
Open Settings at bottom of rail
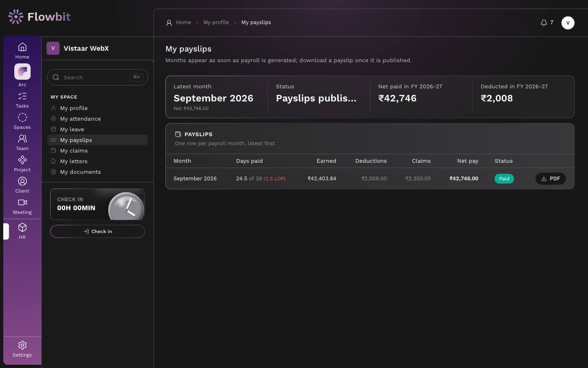(x=22, y=349)
